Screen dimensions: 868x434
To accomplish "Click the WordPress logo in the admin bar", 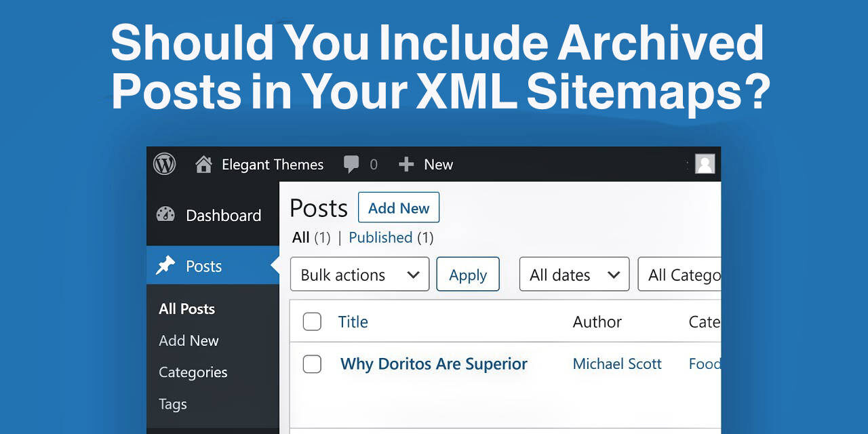I will pos(164,164).
